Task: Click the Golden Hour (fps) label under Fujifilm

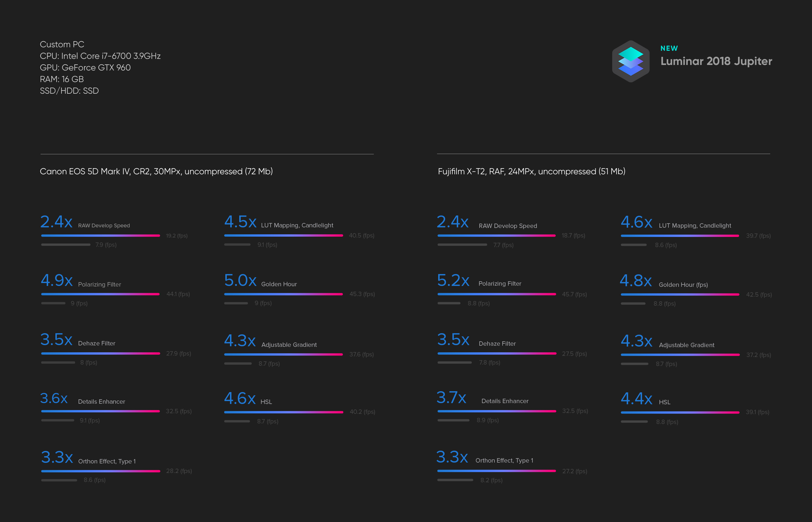Action: click(683, 285)
